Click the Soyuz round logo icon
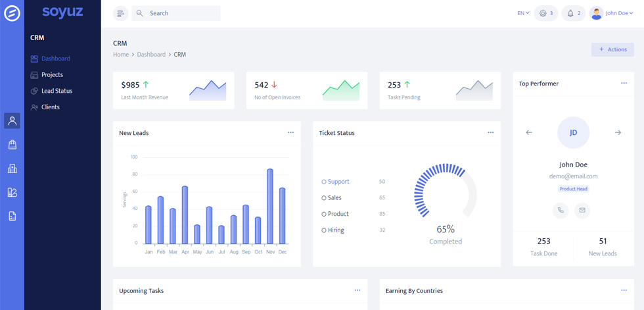The image size is (644, 310). [12, 13]
